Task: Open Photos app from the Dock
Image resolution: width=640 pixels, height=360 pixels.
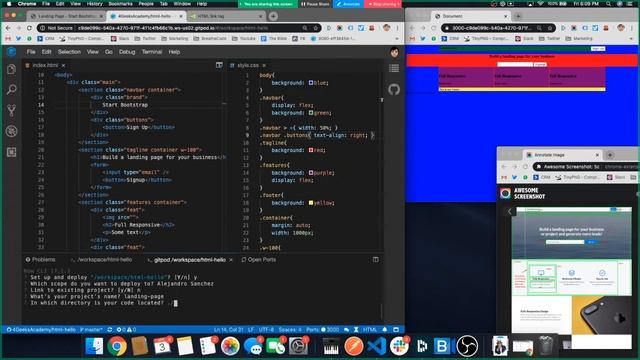Action: coord(230,346)
